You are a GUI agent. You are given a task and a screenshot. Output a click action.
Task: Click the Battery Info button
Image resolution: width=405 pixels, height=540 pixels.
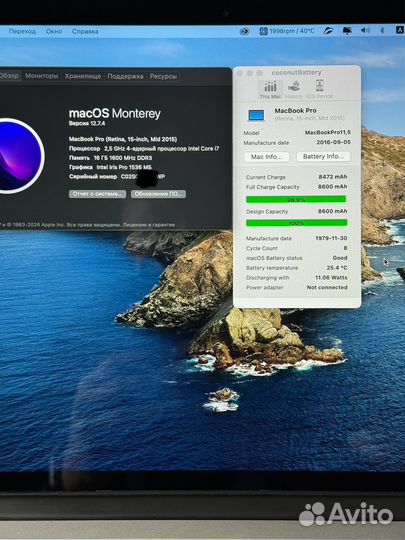[323, 156]
